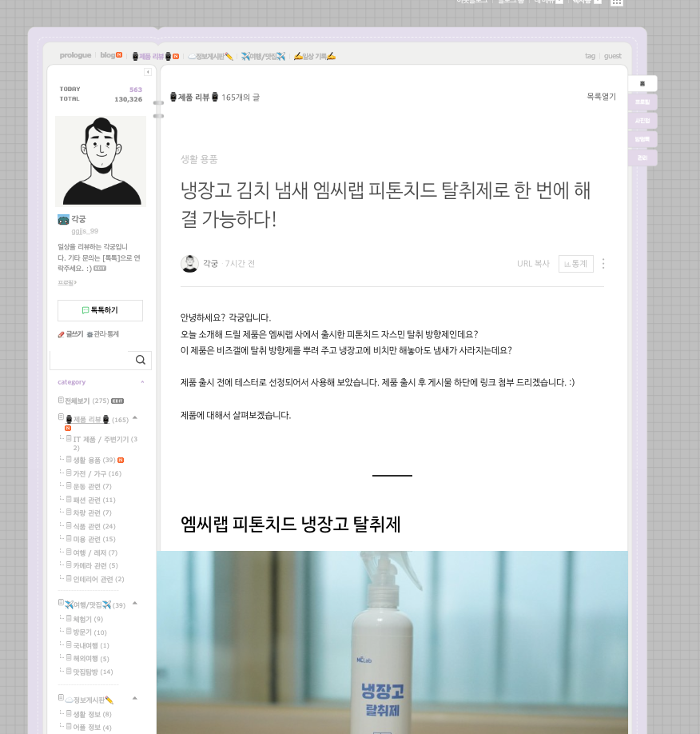Click the large profile illustration image
700x734 pixels.
(x=101, y=162)
